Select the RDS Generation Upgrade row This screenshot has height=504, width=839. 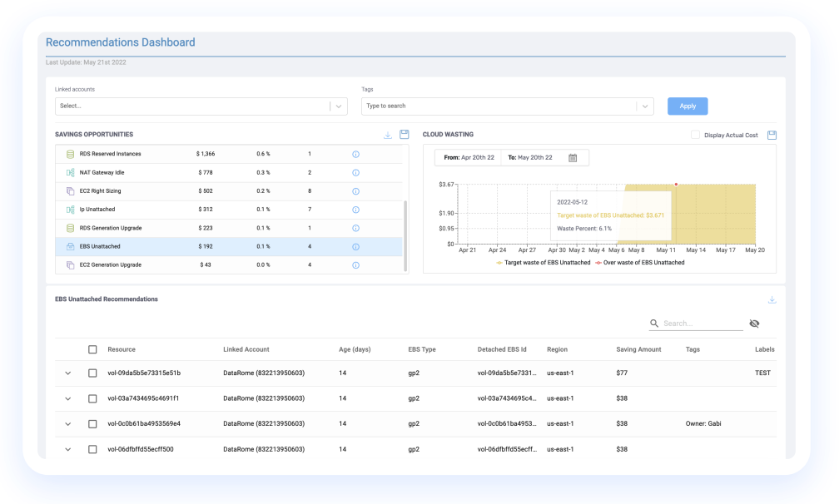(229, 228)
